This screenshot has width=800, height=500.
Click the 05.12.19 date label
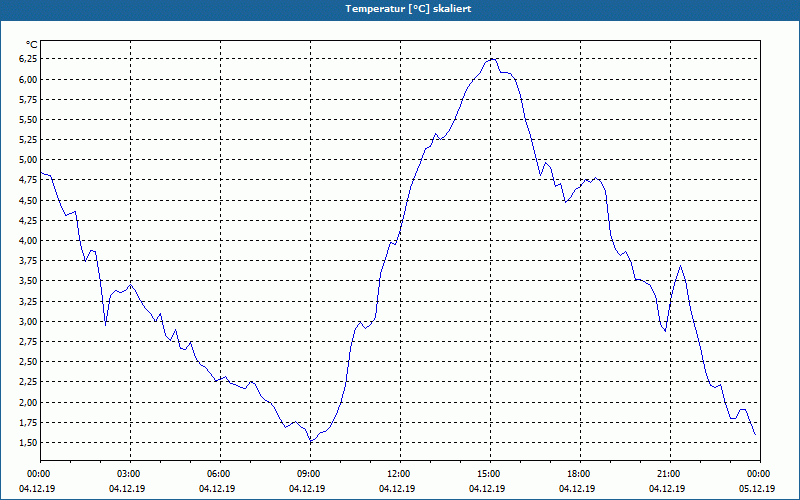(x=757, y=489)
